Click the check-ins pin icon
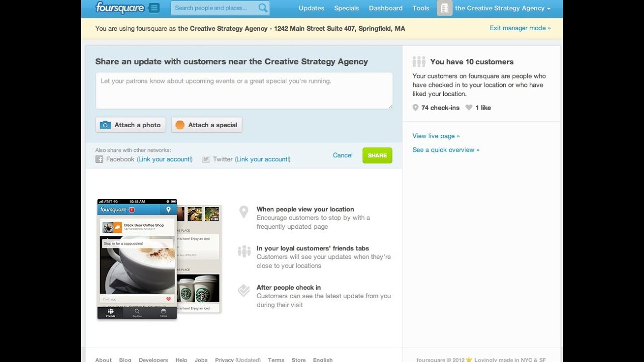This screenshot has width=644, height=362. tap(416, 108)
